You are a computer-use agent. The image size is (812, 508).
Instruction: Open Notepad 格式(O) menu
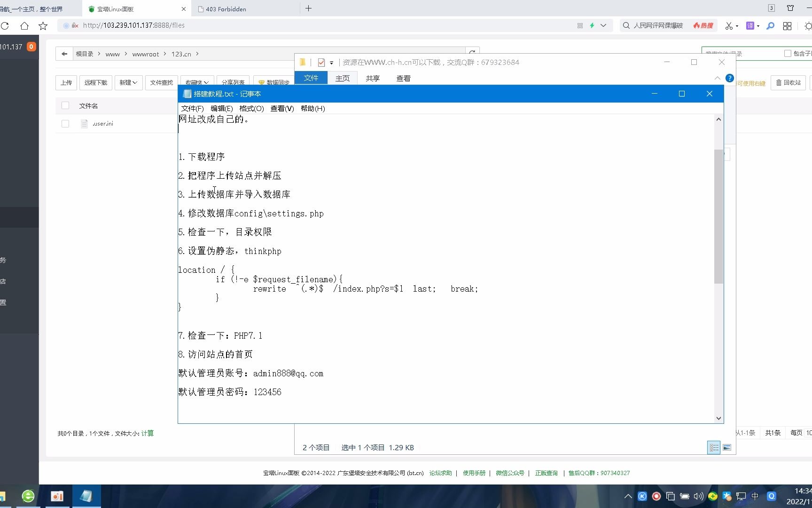(x=251, y=109)
